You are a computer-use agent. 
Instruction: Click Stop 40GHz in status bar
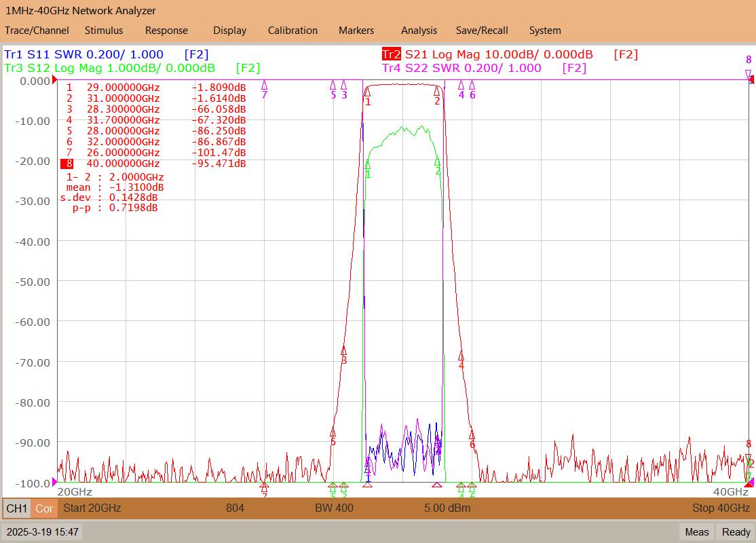click(721, 508)
